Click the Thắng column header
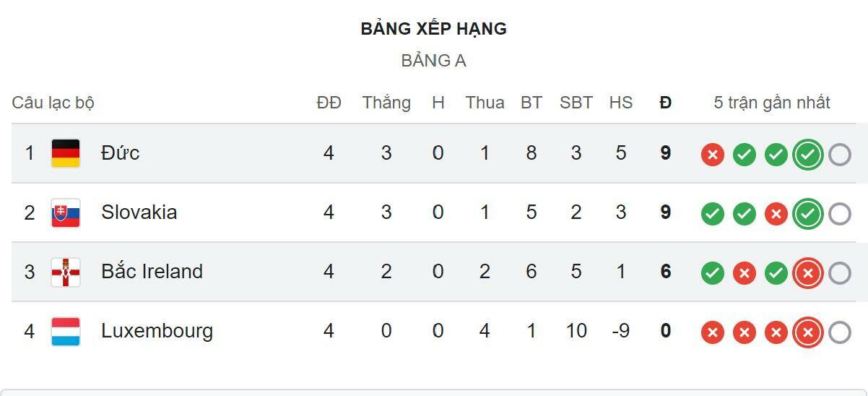 tap(386, 103)
